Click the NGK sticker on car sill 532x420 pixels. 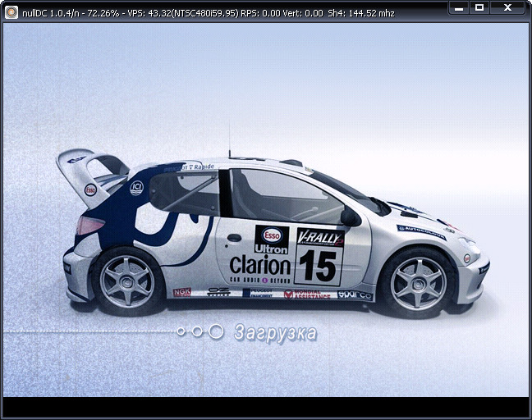point(182,293)
